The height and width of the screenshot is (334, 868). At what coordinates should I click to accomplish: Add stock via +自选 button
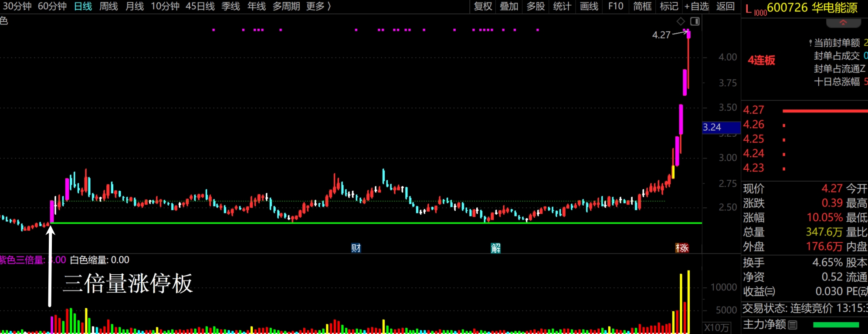696,7
